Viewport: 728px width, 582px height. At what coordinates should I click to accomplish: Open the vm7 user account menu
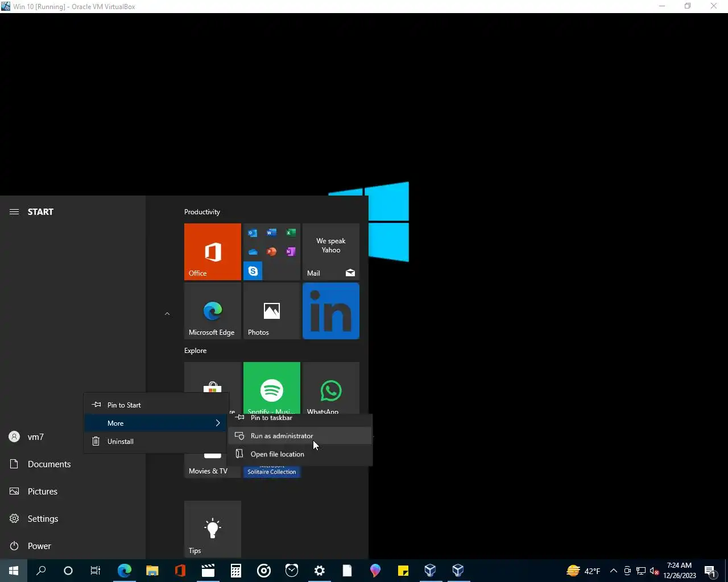[x=73, y=437]
